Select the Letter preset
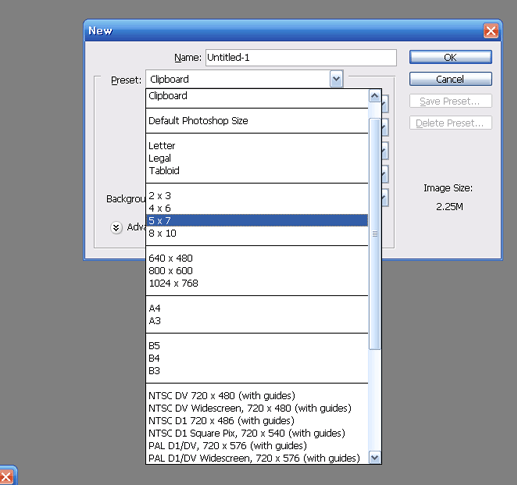Viewport: 517px width, 485px height. pos(257,146)
